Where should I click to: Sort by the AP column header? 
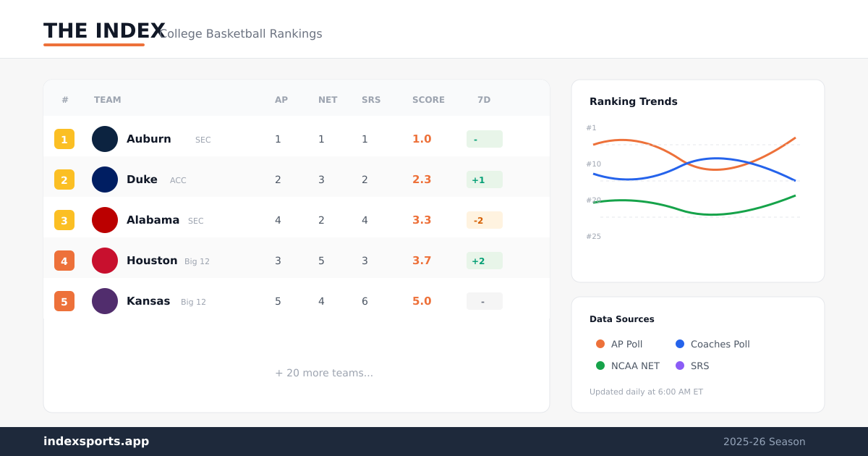[281, 100]
